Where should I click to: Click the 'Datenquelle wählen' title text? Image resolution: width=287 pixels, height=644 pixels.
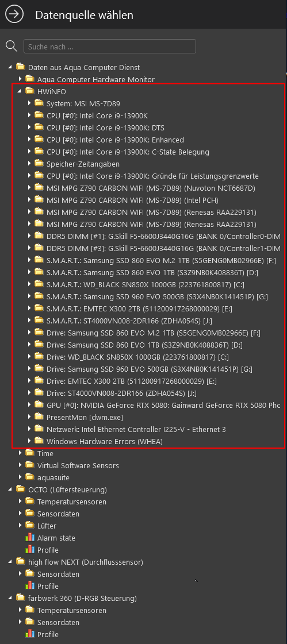[x=85, y=15]
